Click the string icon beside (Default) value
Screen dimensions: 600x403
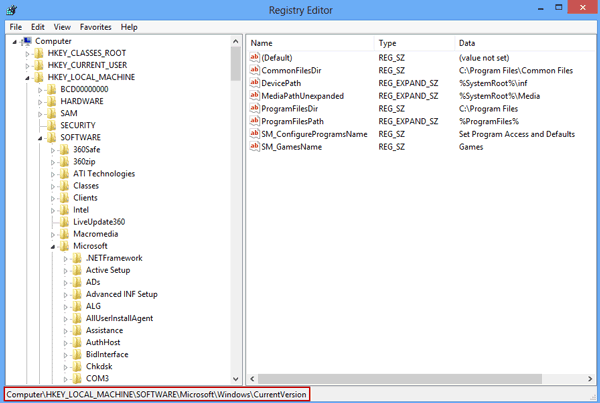point(254,57)
